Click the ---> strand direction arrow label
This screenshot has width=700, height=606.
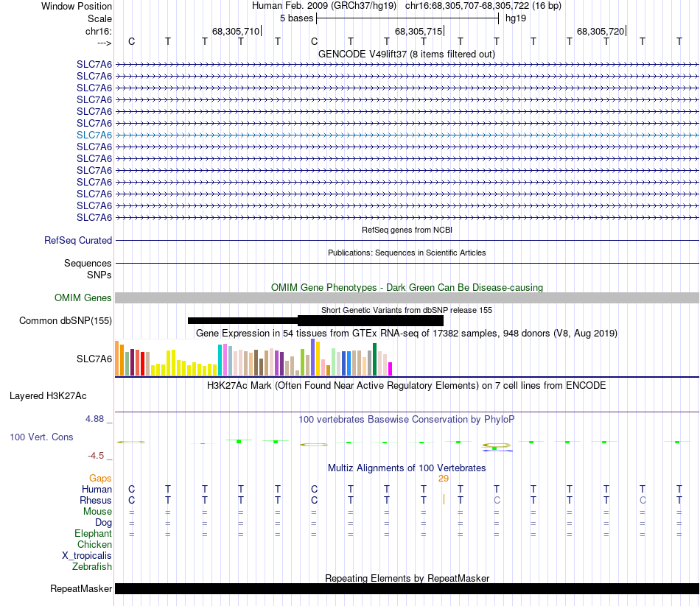pyautogui.click(x=104, y=43)
